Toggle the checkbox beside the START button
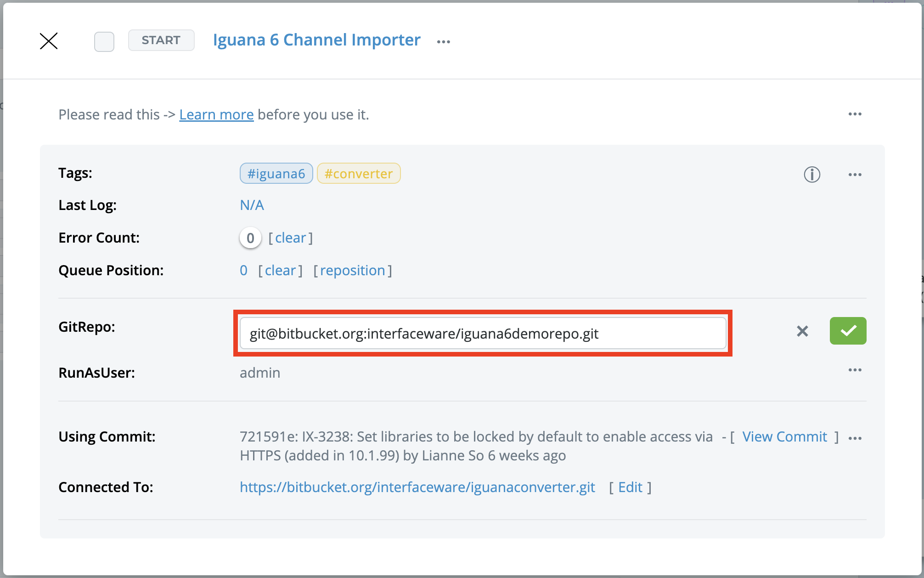Viewport: 924px width, 578px height. tap(104, 42)
